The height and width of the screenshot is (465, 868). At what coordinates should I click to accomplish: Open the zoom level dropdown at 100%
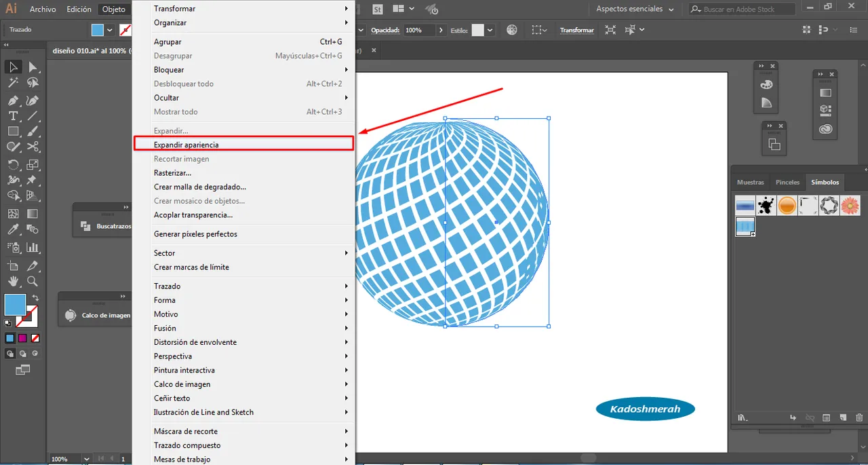click(x=86, y=459)
